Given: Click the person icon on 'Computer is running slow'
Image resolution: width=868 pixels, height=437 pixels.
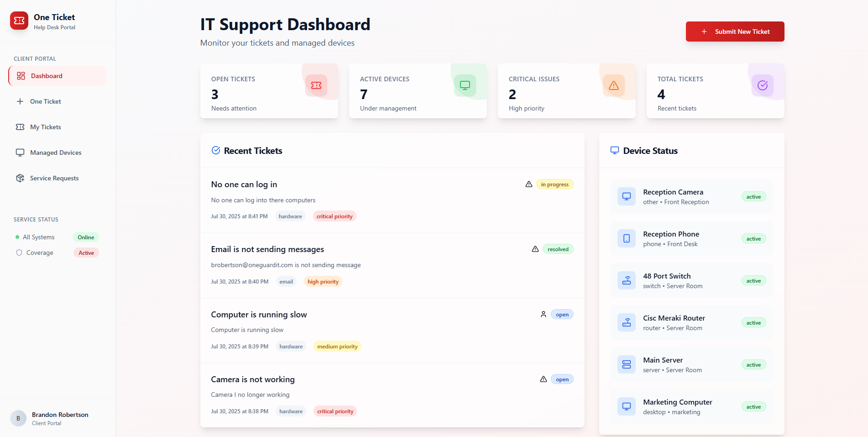Looking at the screenshot, I should click(x=544, y=314).
